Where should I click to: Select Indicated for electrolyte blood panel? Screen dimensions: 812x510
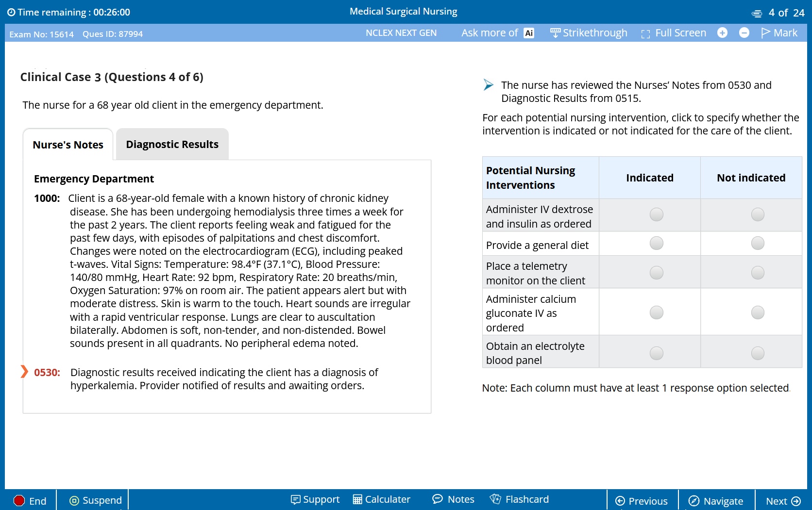tap(657, 353)
